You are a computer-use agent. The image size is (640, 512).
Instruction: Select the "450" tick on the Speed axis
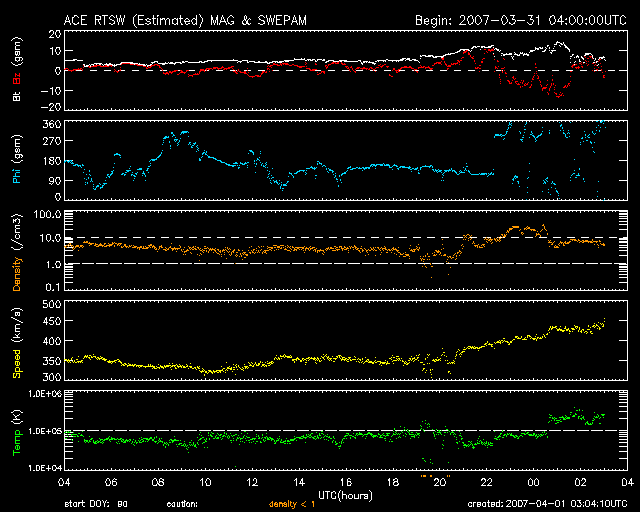click(52, 322)
